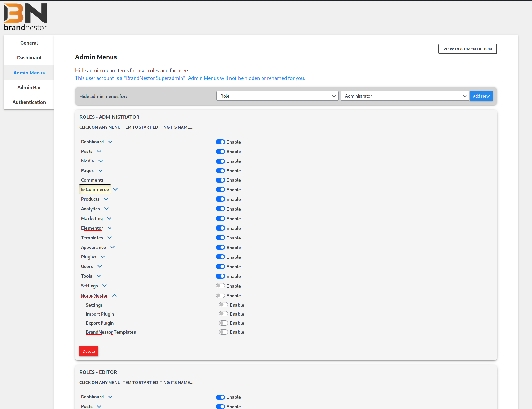The height and width of the screenshot is (409, 532).
Task: Expand the Elementor submenu chevron
Action: tap(110, 228)
